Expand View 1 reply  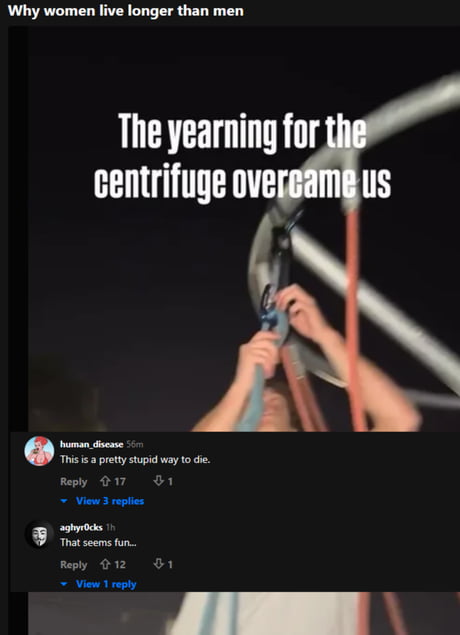click(x=106, y=584)
